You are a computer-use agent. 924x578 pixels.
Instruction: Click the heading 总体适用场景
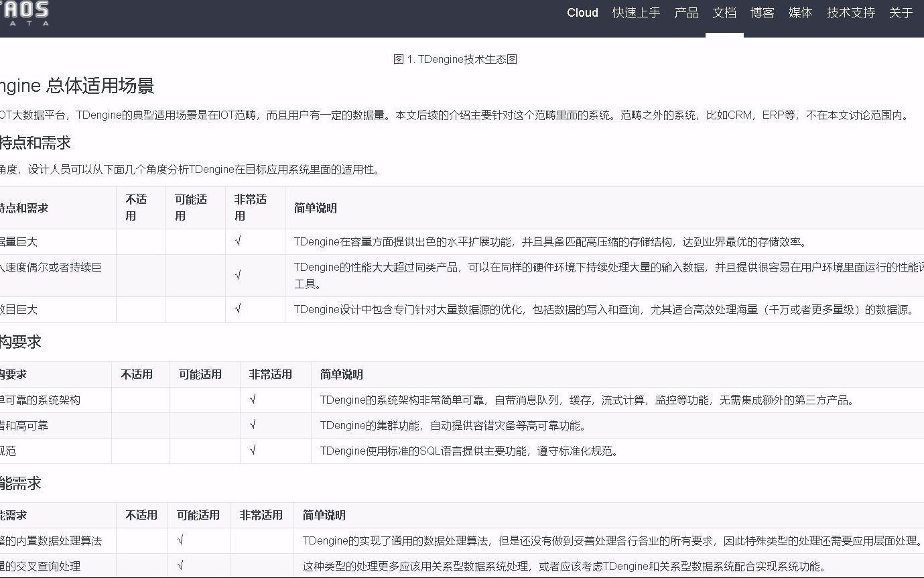[x=101, y=85]
